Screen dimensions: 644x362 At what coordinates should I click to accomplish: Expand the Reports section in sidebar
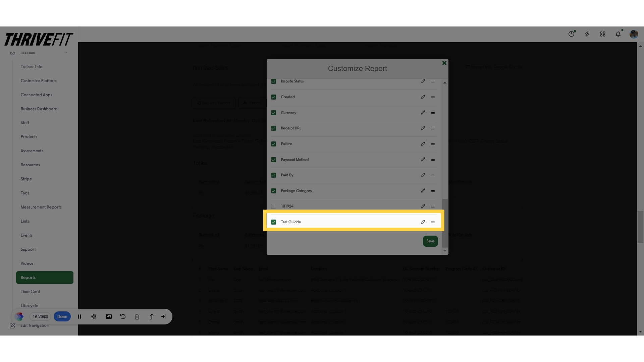tap(44, 277)
